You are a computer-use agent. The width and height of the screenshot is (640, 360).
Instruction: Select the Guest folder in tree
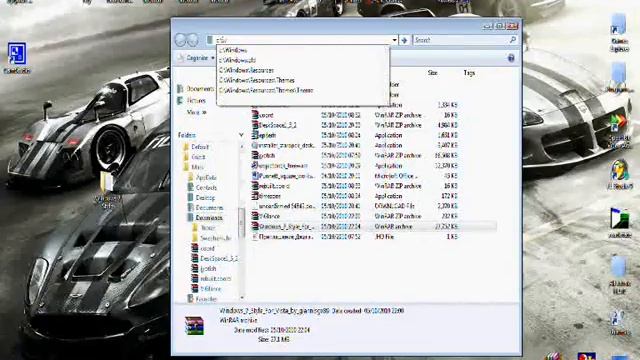click(198, 157)
